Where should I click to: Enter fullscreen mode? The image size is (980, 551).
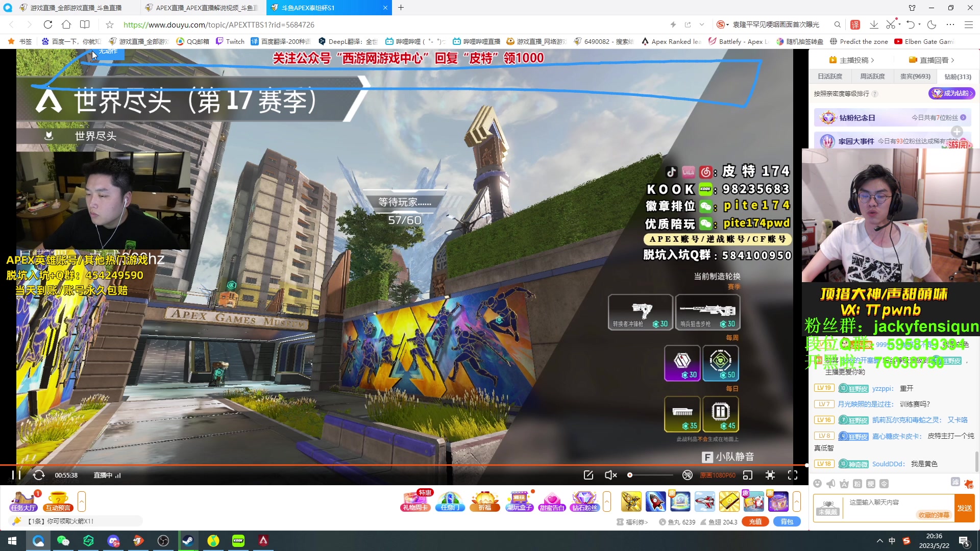click(793, 475)
